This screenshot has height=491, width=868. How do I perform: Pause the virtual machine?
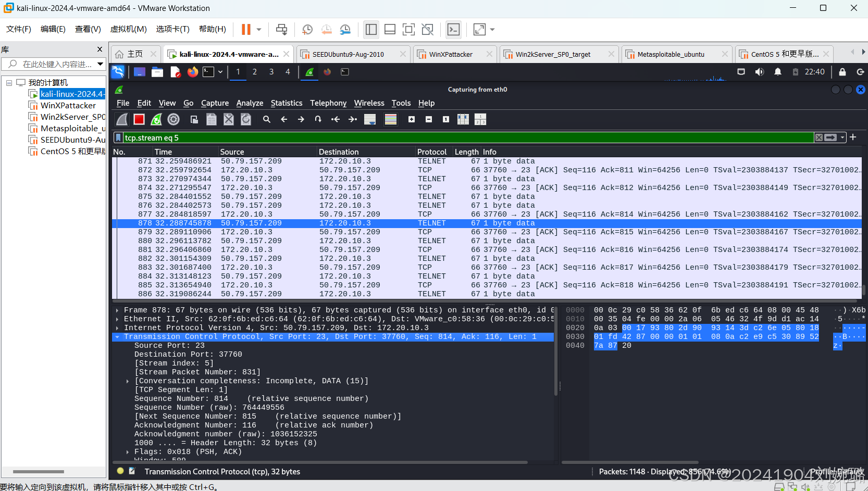[x=246, y=30]
